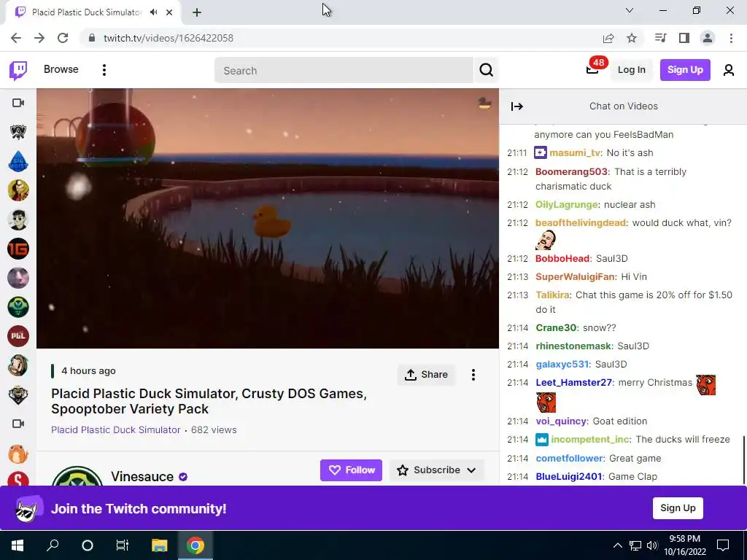
Task: Click the top camera icon in sidebar
Action: point(18,103)
